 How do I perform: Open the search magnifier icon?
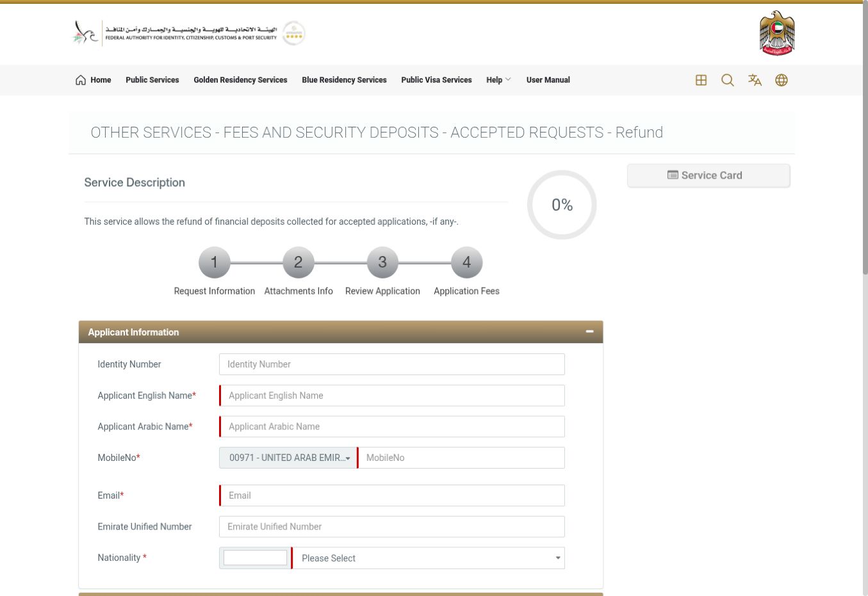click(x=728, y=80)
